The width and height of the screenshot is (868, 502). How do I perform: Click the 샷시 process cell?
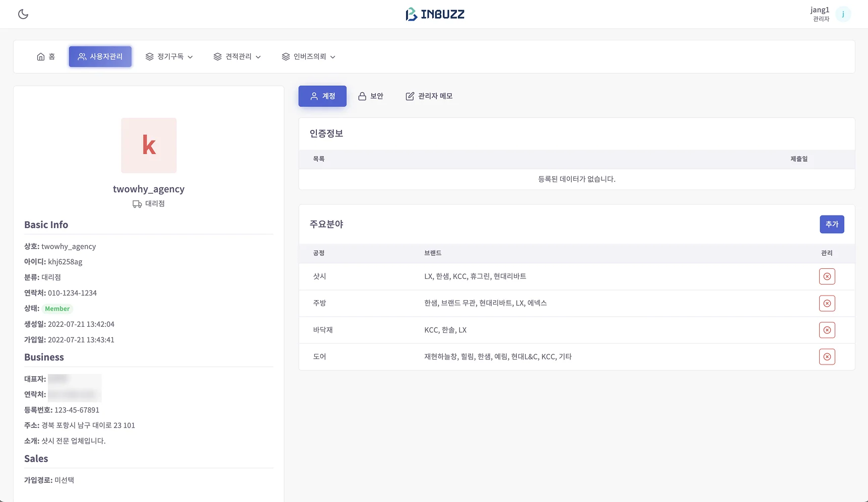click(320, 276)
